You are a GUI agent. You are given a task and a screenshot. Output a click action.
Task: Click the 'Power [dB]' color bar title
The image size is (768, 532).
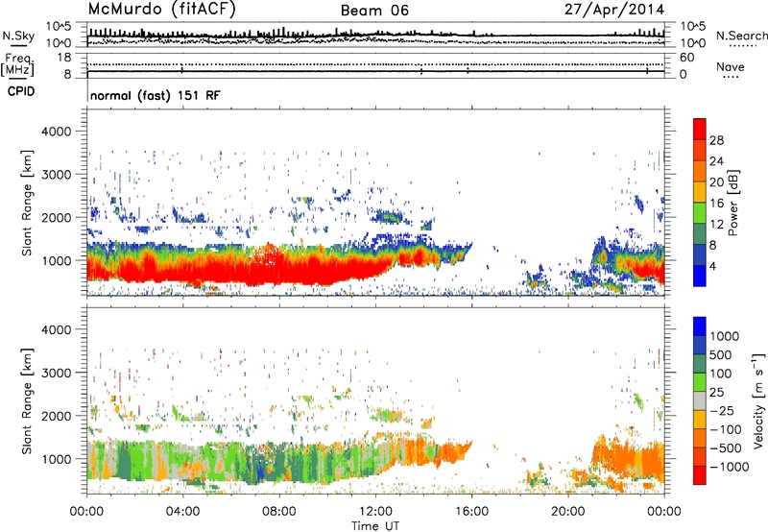tap(733, 203)
